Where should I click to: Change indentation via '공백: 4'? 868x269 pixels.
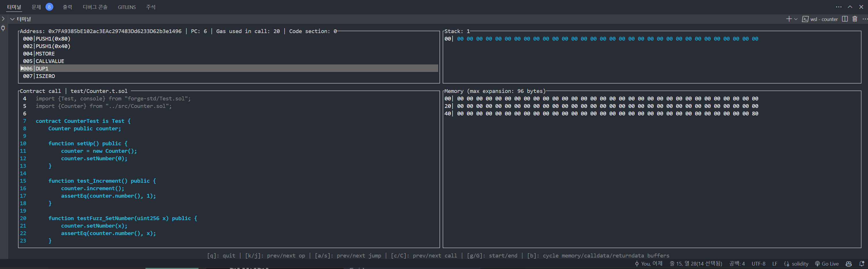pos(737,264)
